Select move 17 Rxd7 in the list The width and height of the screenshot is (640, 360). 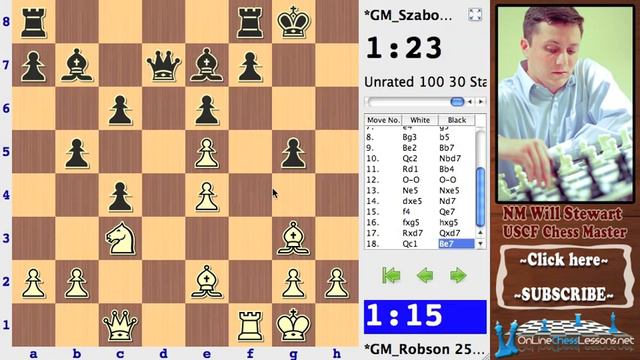[412, 233]
